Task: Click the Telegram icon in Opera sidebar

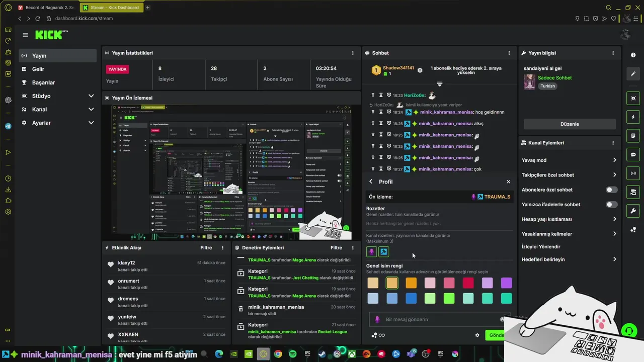Action: pyautogui.click(x=8, y=126)
